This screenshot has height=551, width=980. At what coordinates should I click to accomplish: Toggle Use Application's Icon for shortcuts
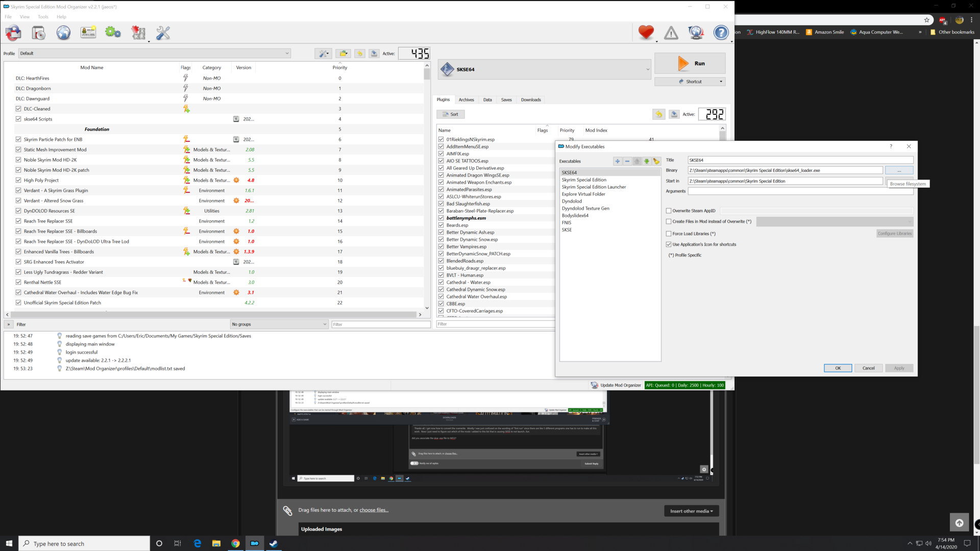pos(669,244)
